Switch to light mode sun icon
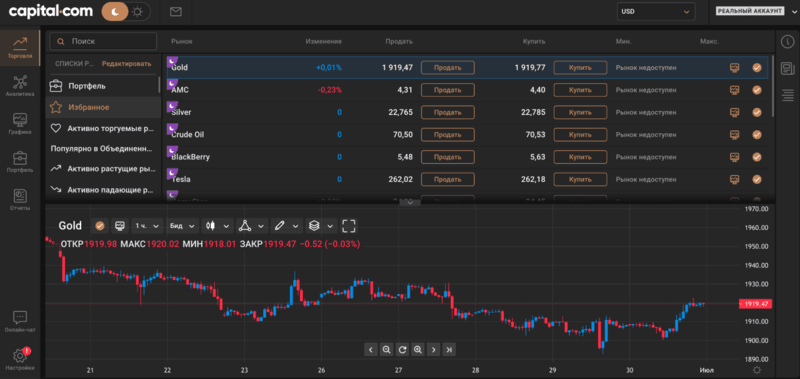This screenshot has width=800, height=379. point(137,12)
